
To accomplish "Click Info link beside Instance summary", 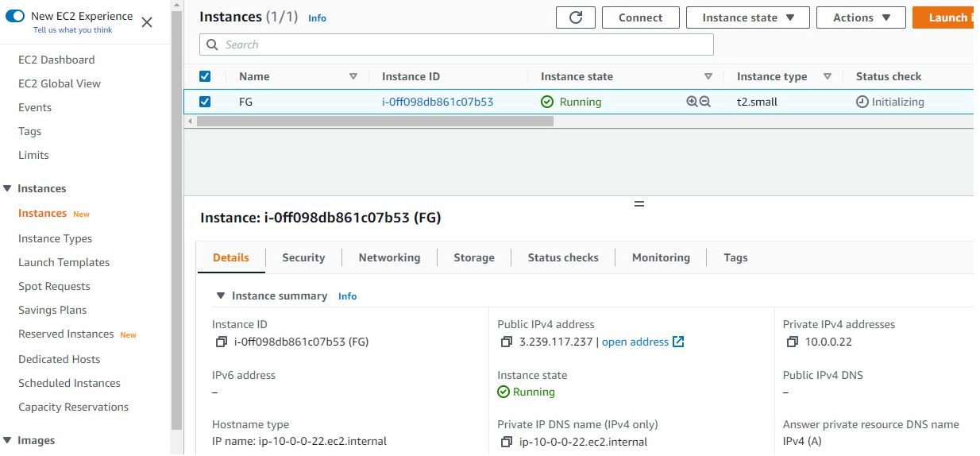I will coord(347,296).
